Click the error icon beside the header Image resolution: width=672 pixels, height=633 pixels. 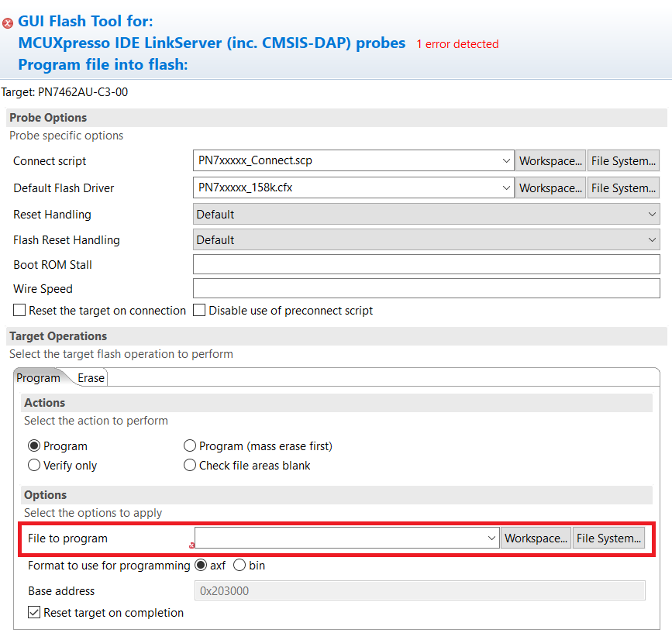coord(8,22)
